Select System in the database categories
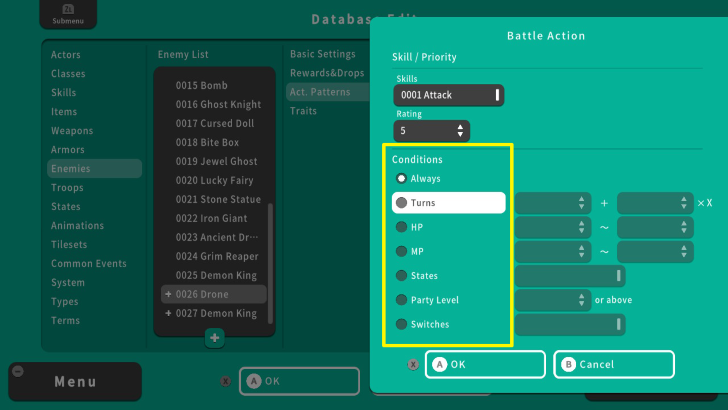The image size is (728, 410). [x=68, y=283]
